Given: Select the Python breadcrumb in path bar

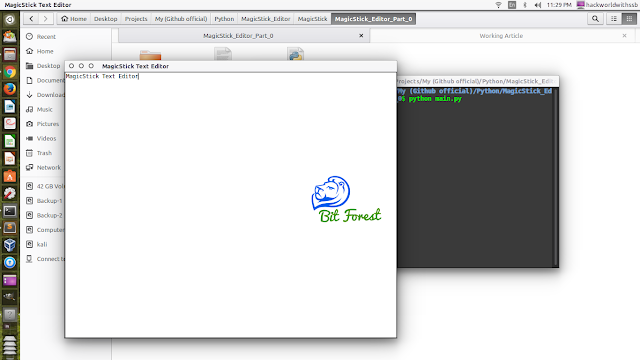Looking at the screenshot, I should tap(224, 19).
